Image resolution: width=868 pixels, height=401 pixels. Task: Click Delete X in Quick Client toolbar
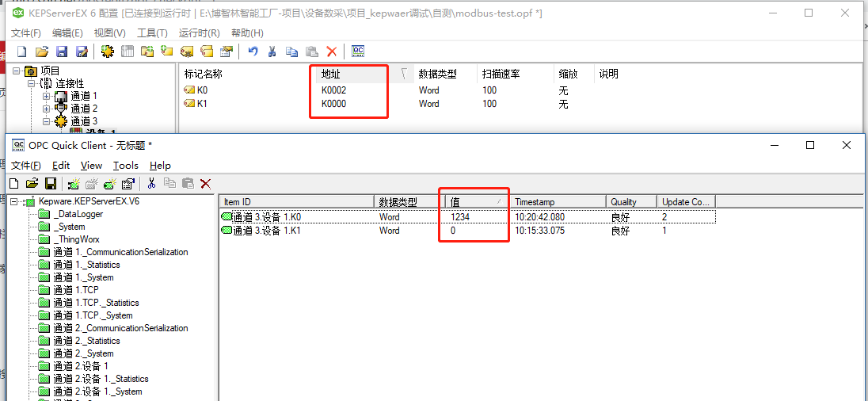point(206,183)
